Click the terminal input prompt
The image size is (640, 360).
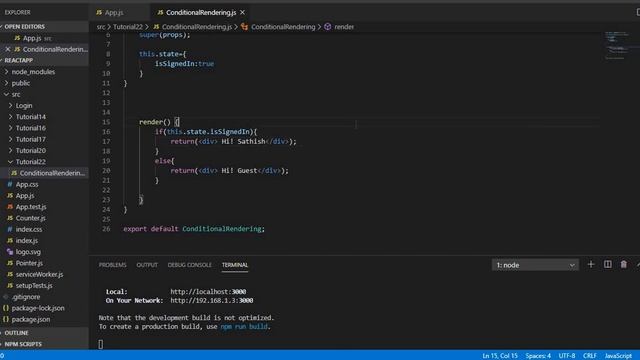click(101, 344)
